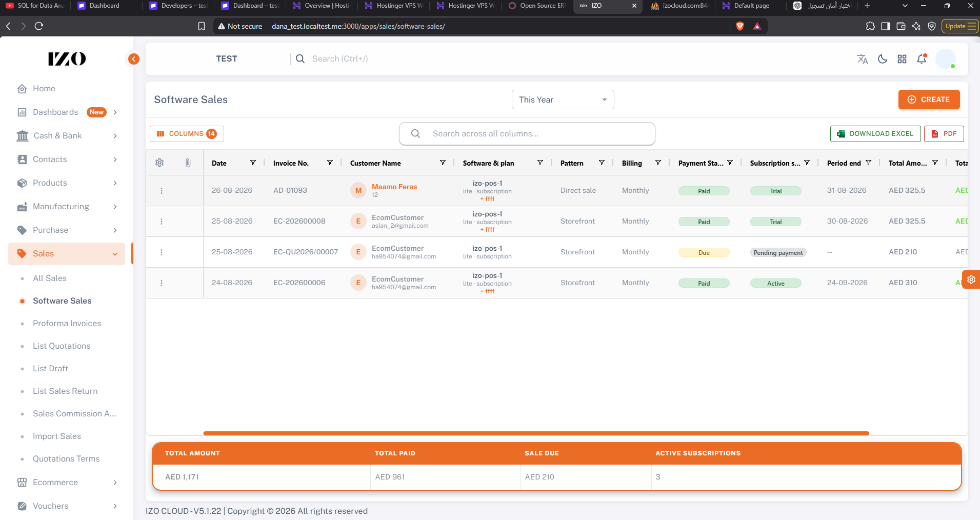Image resolution: width=980 pixels, height=520 pixels.
Task: Click the Due payment status badge
Action: 704,252
